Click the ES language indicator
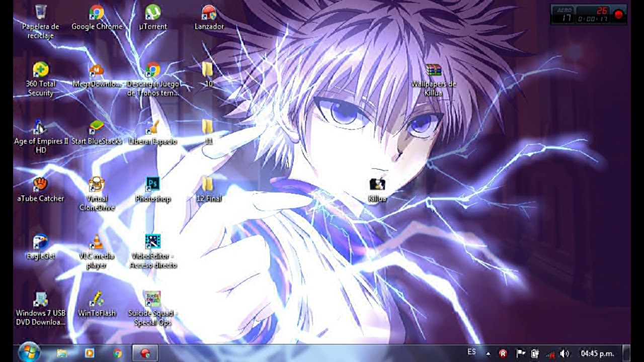Viewport: 644px width, 362px height. pos(471,352)
